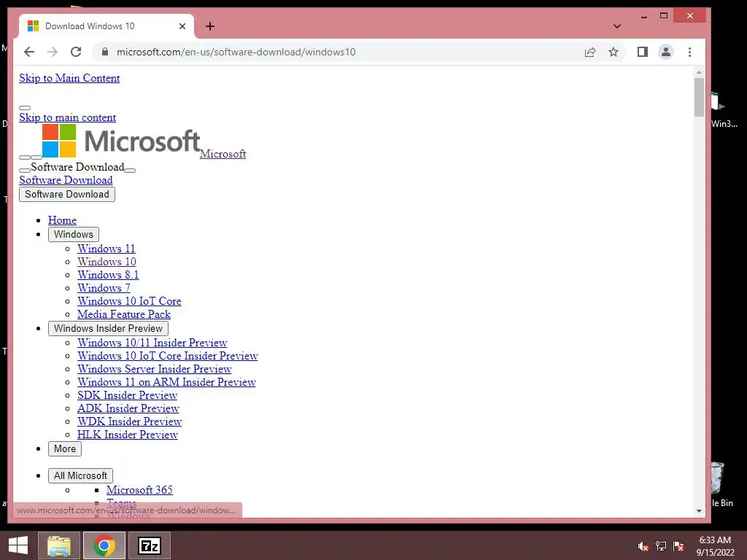This screenshot has height=560, width=747.
Task: Click the Win3... desktop shortcut icon
Action: pyautogui.click(x=723, y=109)
